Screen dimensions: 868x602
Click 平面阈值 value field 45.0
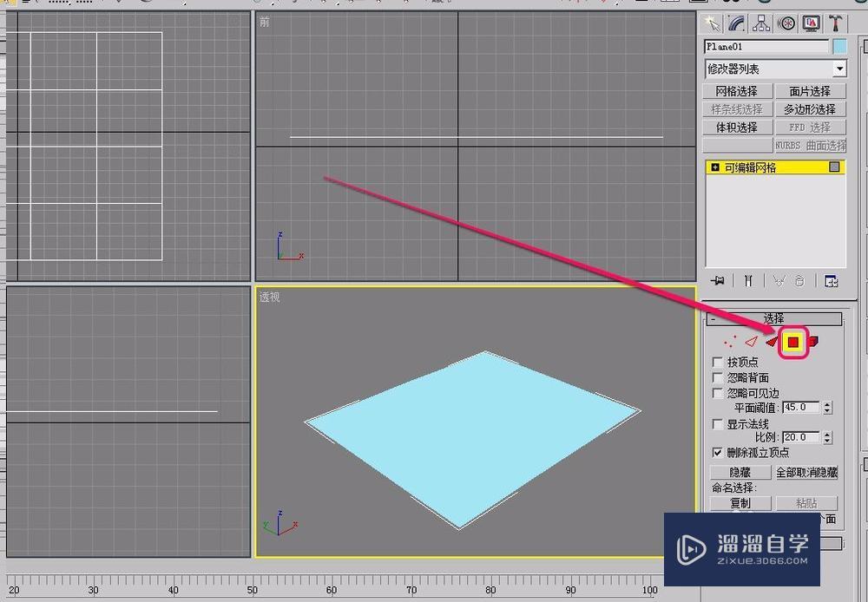pos(801,408)
